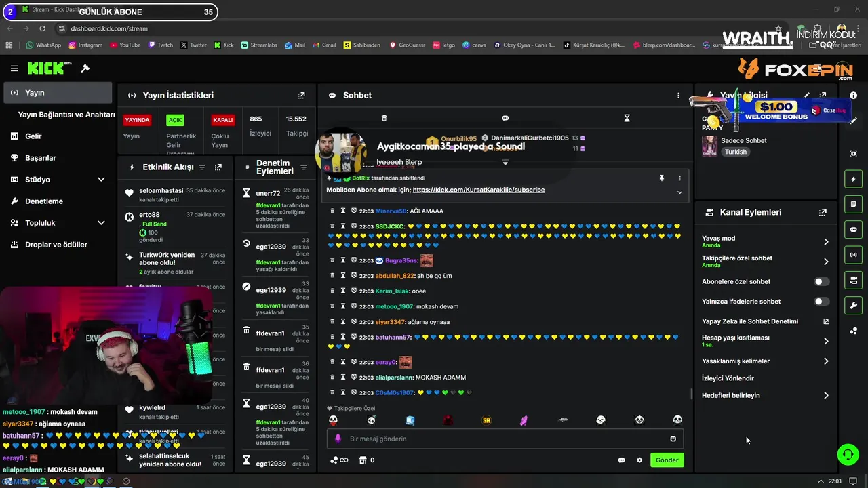The height and width of the screenshot is (488, 868).
Task: Click the broadcast signal icon in right sidebar
Action: [x=853, y=255]
